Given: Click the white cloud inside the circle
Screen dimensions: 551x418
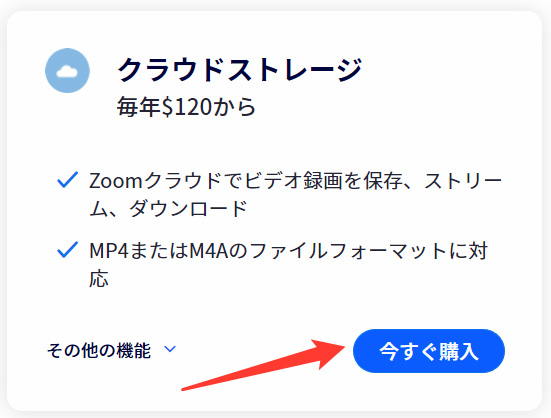Looking at the screenshot, I should tap(67, 71).
